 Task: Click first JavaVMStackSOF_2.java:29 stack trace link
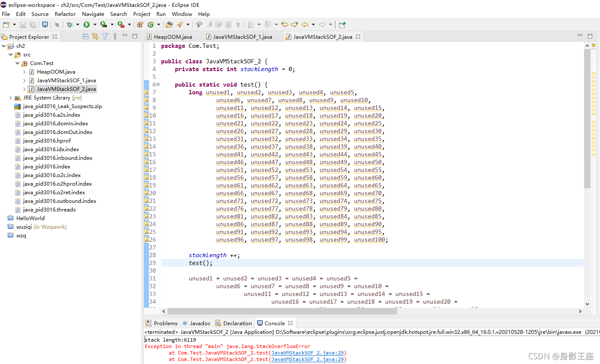(x=308, y=353)
